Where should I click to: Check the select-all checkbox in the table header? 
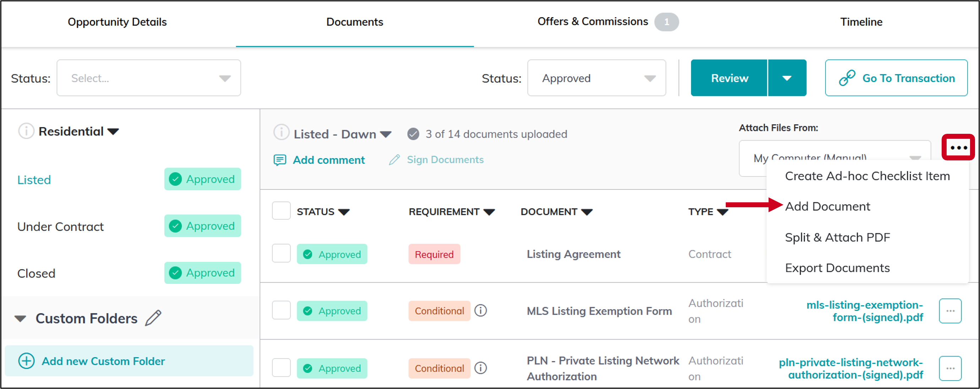coord(281,211)
